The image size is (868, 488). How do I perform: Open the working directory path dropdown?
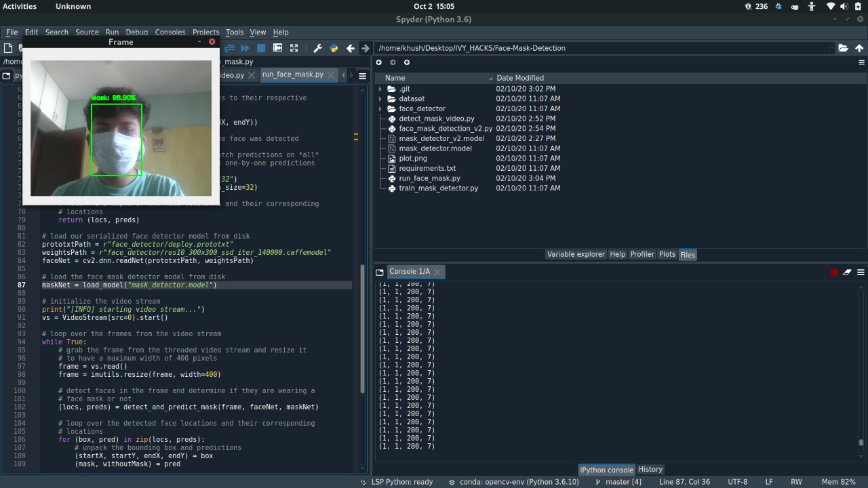[x=832, y=48]
